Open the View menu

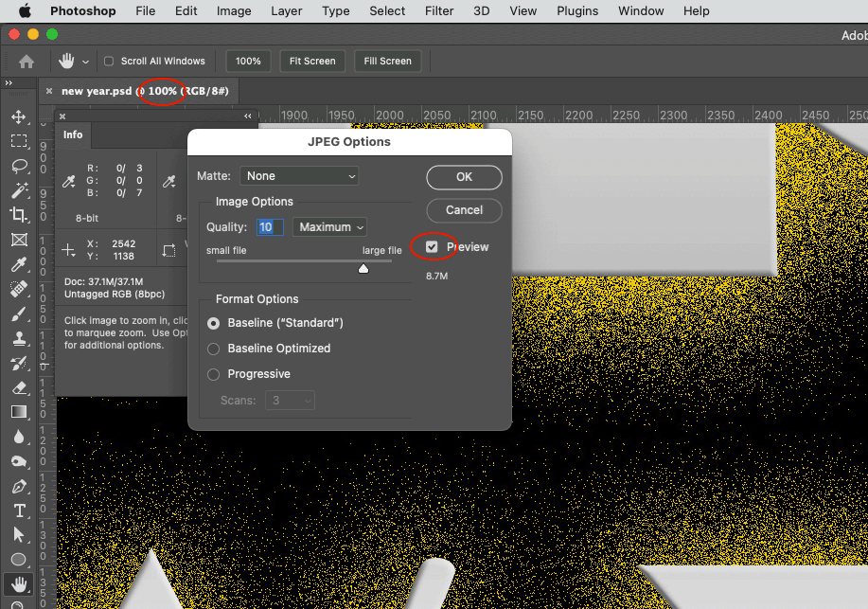point(523,11)
